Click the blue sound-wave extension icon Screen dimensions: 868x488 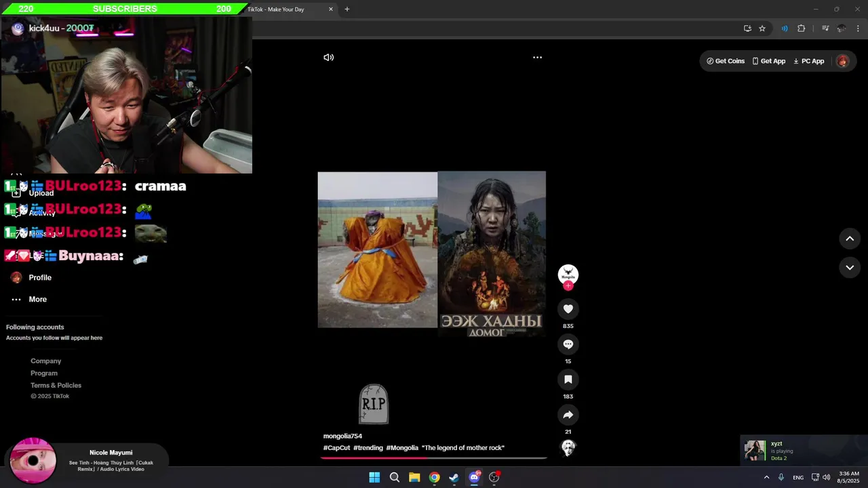point(785,28)
